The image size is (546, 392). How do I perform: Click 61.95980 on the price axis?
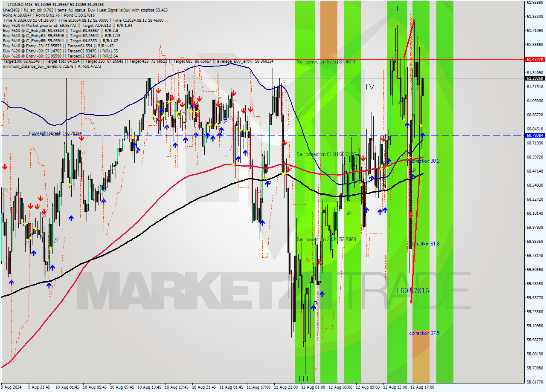click(535, 2)
